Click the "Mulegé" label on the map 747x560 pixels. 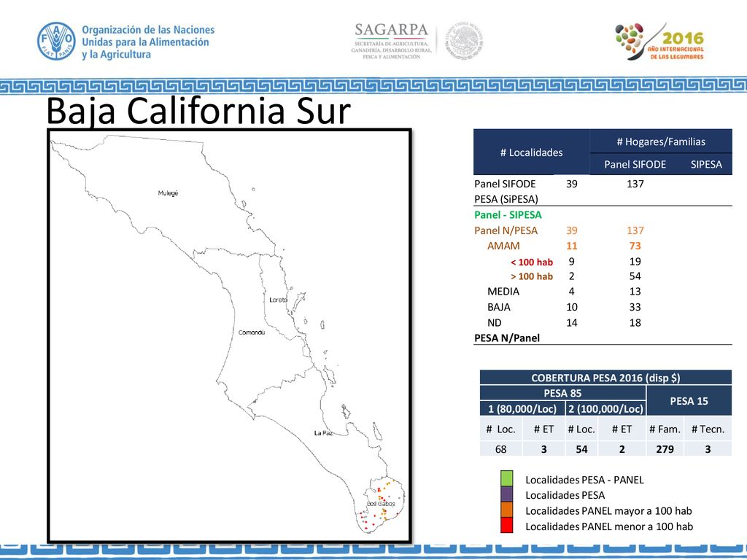pyautogui.click(x=169, y=192)
